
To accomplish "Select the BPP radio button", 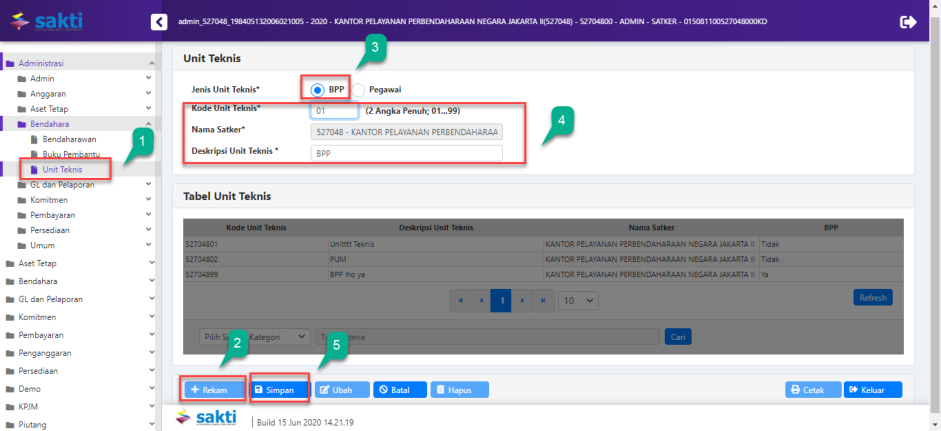I will (x=317, y=89).
